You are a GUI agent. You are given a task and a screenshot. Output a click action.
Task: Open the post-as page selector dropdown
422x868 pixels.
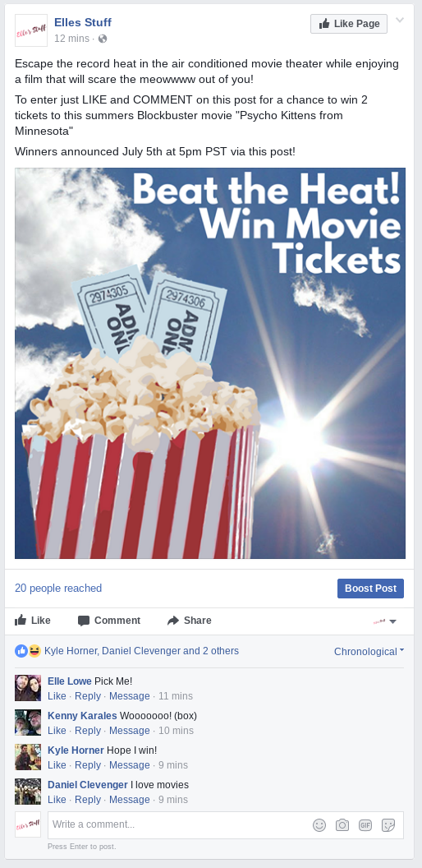tap(385, 621)
